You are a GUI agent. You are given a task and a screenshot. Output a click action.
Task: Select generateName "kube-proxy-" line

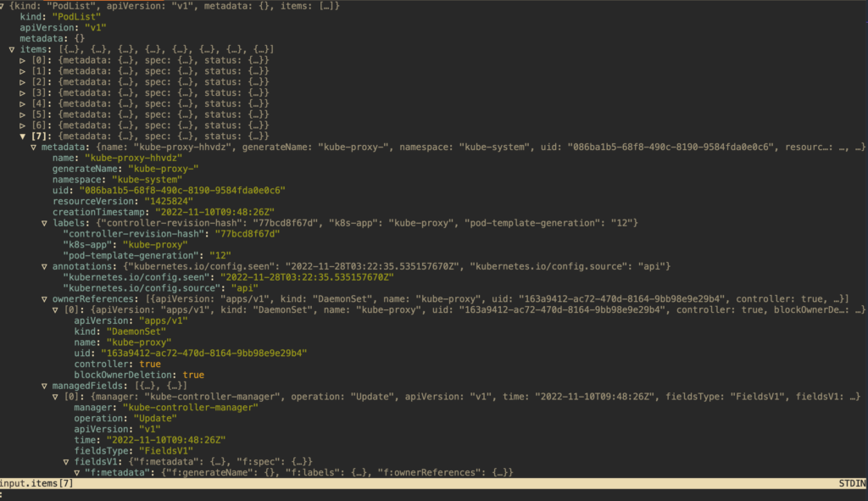click(x=125, y=169)
